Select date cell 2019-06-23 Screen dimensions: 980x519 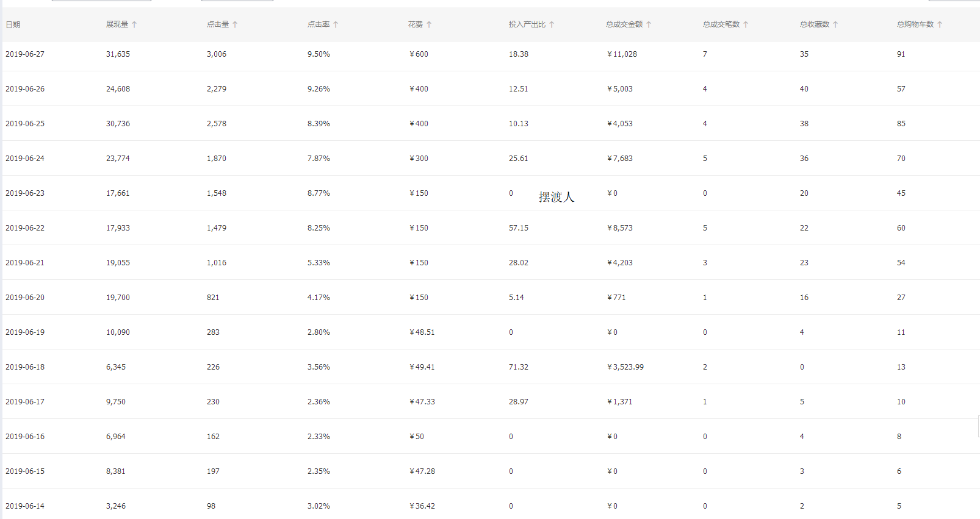point(25,193)
